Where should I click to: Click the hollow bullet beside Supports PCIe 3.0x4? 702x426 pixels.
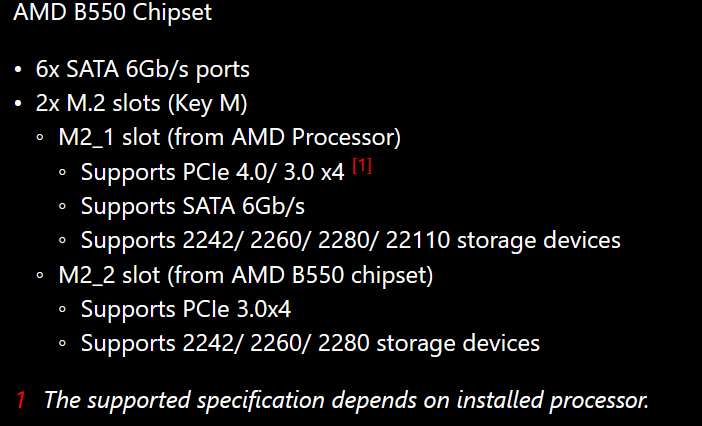tap(62, 310)
